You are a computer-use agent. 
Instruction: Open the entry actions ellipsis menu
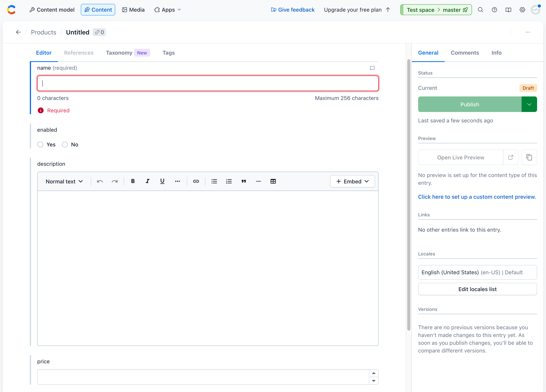point(528,32)
